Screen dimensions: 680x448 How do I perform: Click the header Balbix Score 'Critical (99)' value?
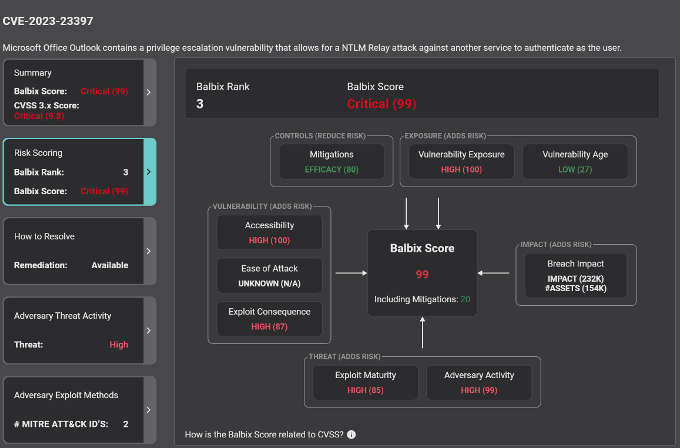tap(382, 104)
